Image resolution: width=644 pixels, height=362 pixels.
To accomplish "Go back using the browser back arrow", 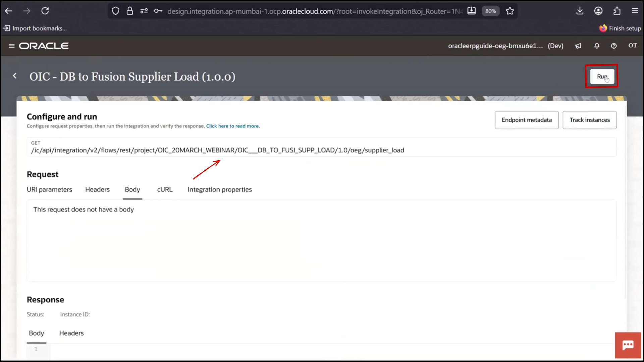I will (x=9, y=11).
